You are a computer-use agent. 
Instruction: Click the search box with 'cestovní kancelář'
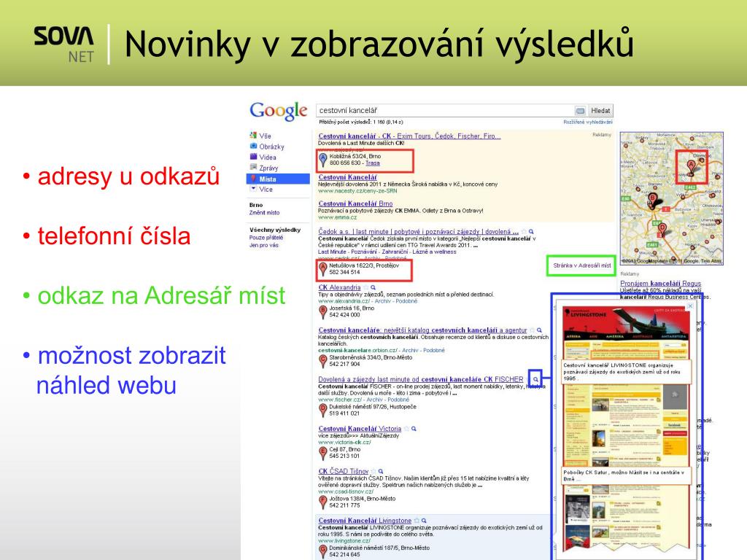444,111
